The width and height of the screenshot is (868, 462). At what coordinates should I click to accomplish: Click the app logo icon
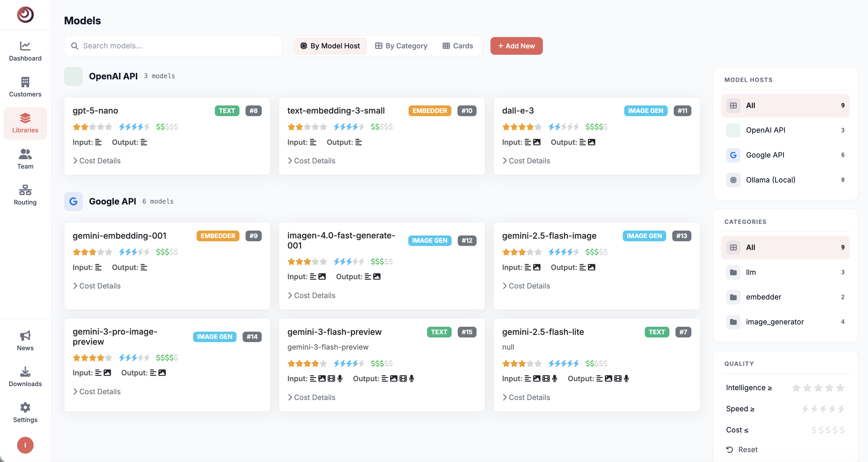(x=25, y=14)
